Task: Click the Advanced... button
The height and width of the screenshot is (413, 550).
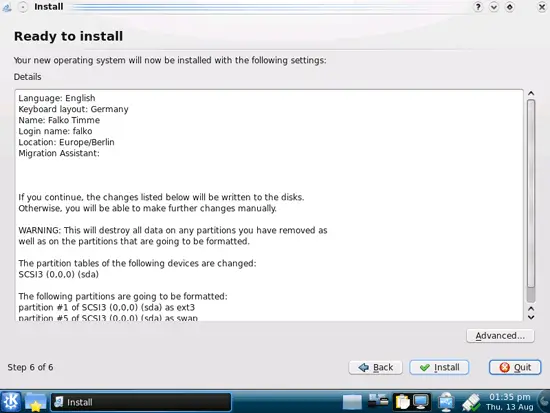Action: click(x=500, y=336)
